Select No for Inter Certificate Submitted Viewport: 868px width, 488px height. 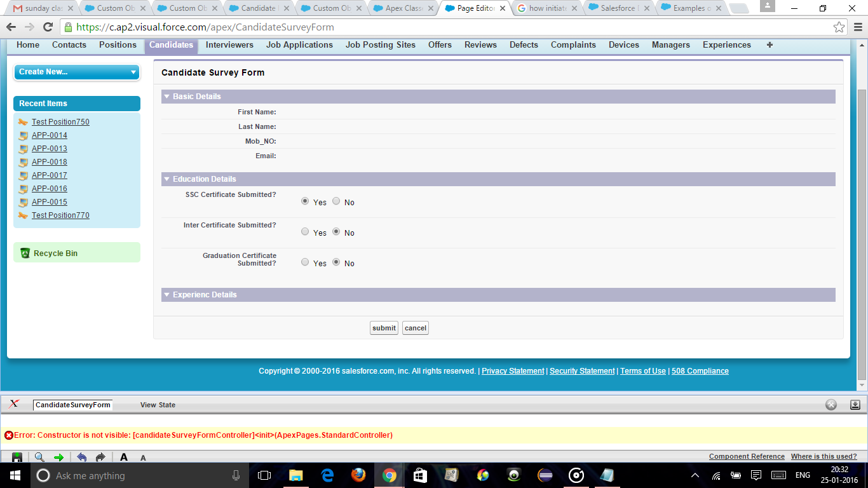pyautogui.click(x=336, y=231)
